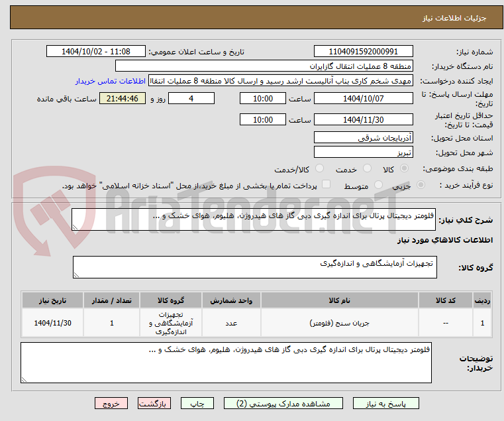Click the 'واحد شمارش' column header

231,300
